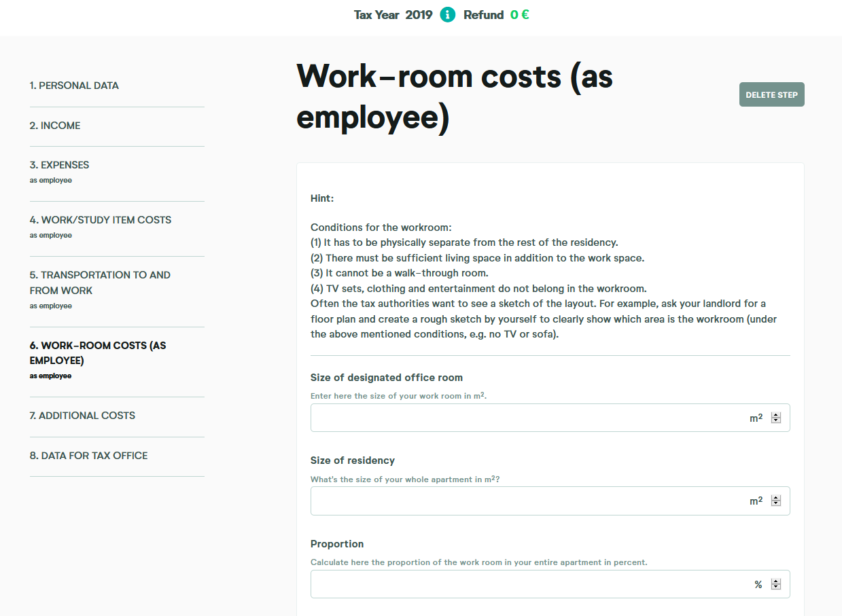This screenshot has width=842, height=616.
Task: Click the Delete Step button
Action: (771, 94)
